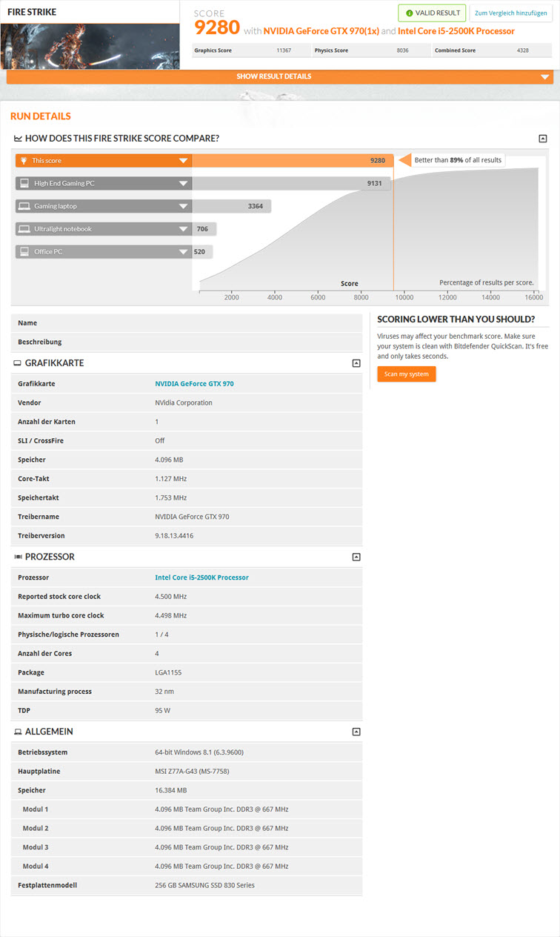Open the High End Gaming PC dropdown arrow
The image size is (560, 937).
point(183,184)
